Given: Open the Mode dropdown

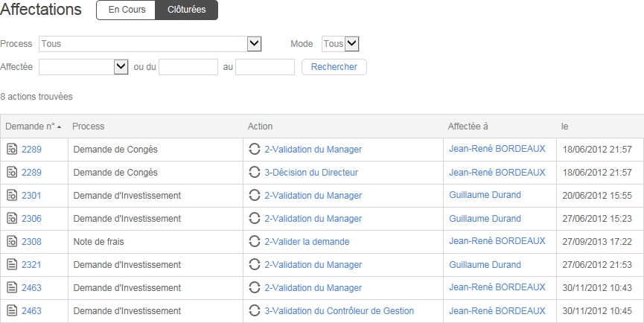Looking at the screenshot, I should click(x=351, y=44).
